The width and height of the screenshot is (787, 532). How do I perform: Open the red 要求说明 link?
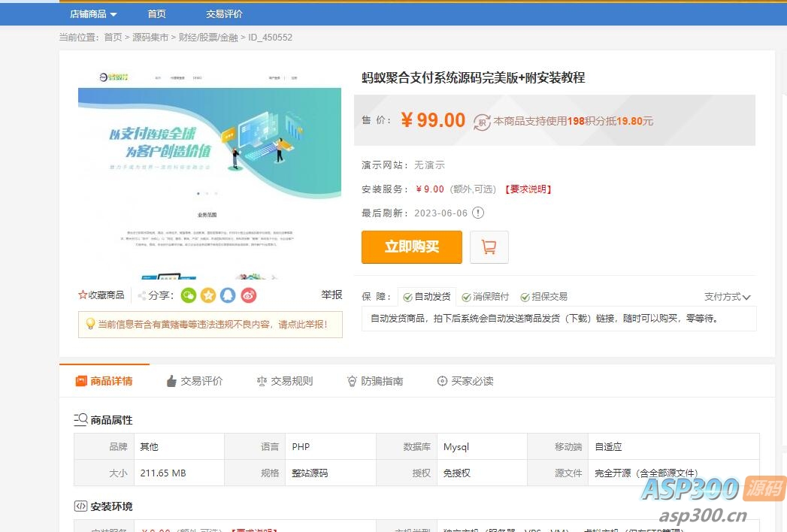pos(529,189)
